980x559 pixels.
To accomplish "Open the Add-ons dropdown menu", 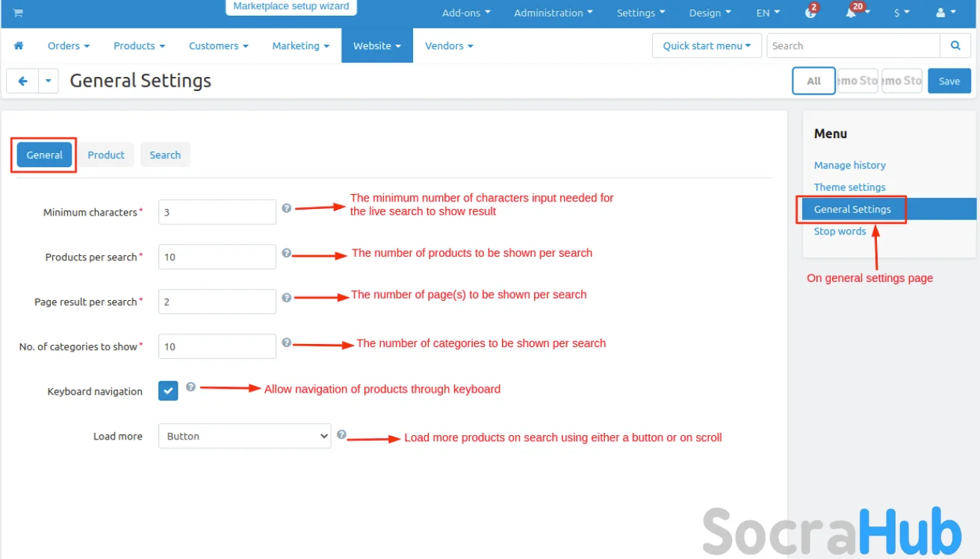I will tap(466, 13).
